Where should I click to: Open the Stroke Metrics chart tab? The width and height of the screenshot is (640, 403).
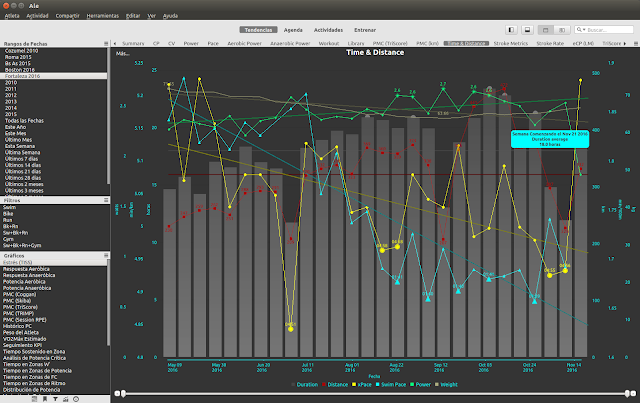coord(511,43)
